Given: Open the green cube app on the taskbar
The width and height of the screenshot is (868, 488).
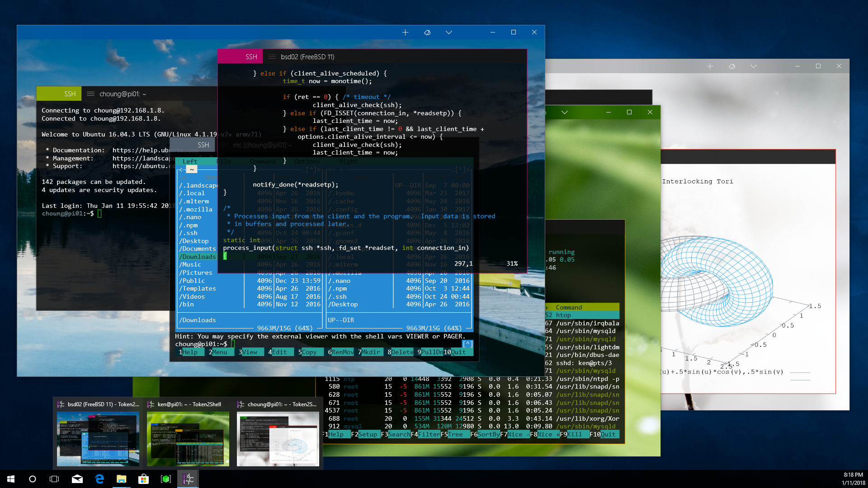Looking at the screenshot, I should [165, 479].
